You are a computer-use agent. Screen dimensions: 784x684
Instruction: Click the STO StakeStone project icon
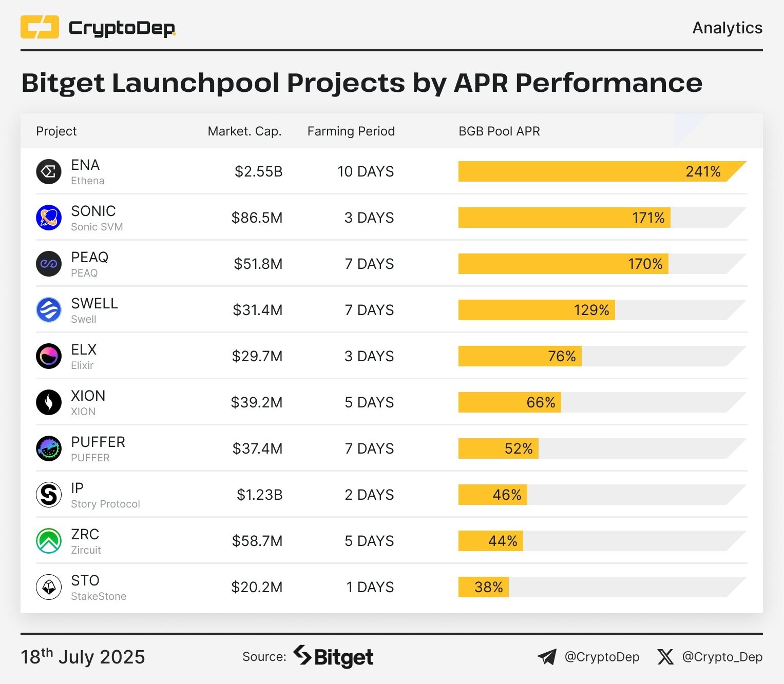coord(49,587)
